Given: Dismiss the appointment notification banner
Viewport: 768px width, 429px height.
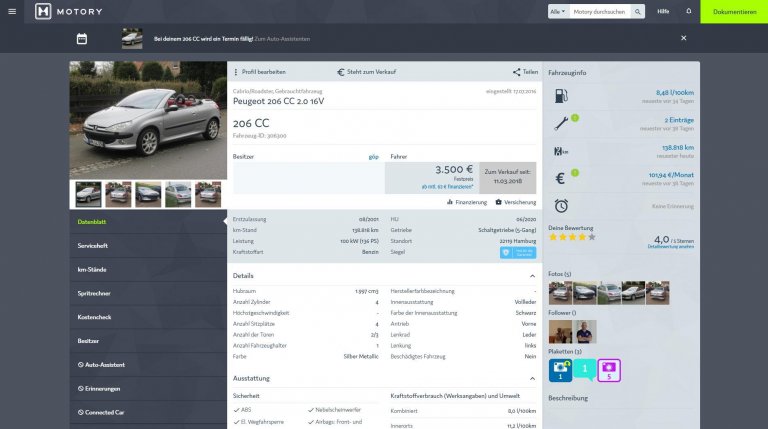Looking at the screenshot, I should [x=684, y=38].
